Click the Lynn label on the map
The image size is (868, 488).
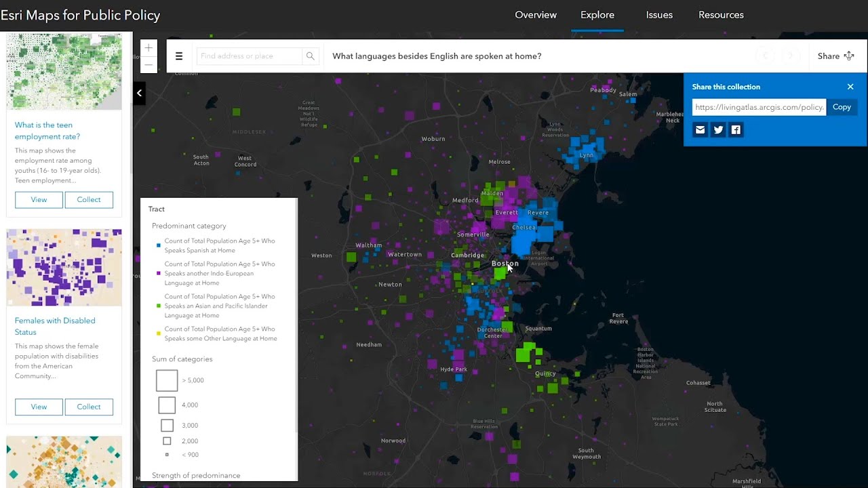pyautogui.click(x=587, y=155)
